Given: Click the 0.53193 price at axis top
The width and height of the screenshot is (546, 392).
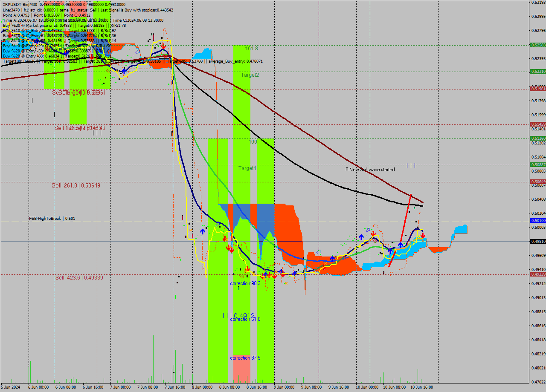Looking at the screenshot, I should coord(539,3).
